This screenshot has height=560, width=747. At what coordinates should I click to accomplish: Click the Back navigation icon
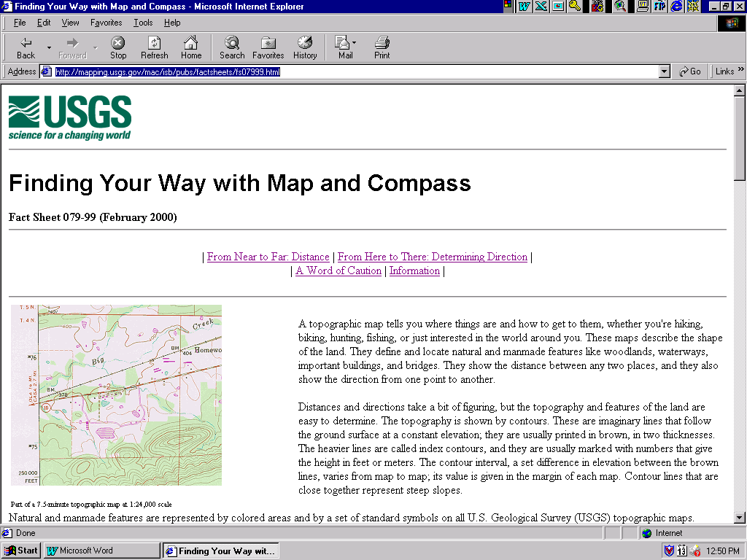pos(26,44)
